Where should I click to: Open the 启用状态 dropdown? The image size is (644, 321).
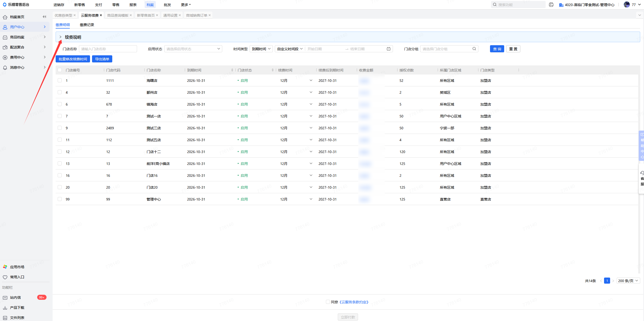click(x=193, y=49)
